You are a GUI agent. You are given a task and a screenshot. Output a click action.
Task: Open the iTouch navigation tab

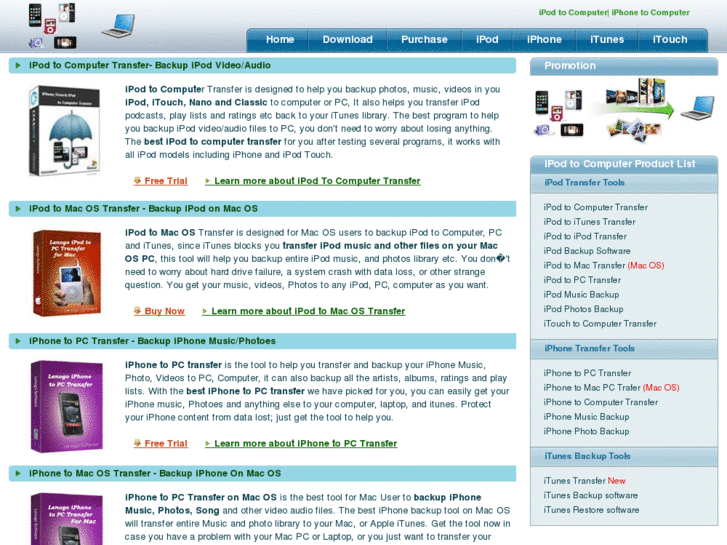click(x=670, y=40)
